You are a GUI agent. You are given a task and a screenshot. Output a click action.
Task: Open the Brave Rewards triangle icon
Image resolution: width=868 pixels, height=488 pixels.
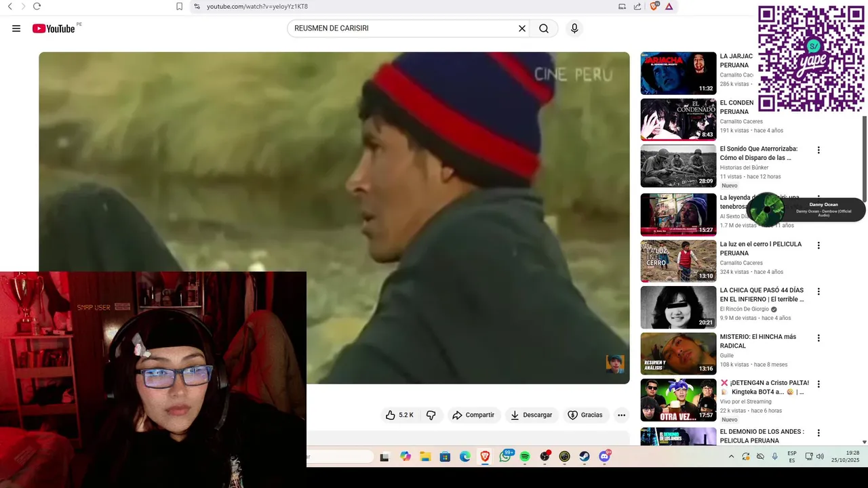coord(669,6)
